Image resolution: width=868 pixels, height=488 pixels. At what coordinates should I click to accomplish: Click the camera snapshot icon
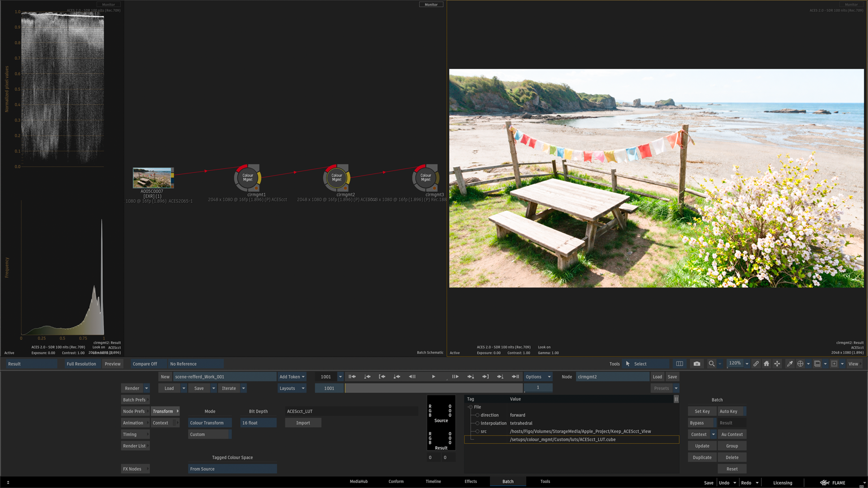697,364
